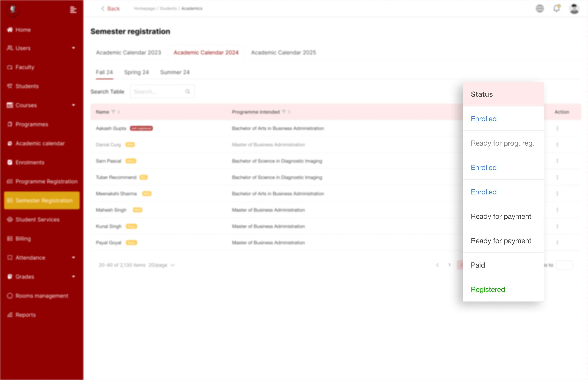Collapse the sidebar with hamburger icon
588x380 pixels.
[x=73, y=10]
